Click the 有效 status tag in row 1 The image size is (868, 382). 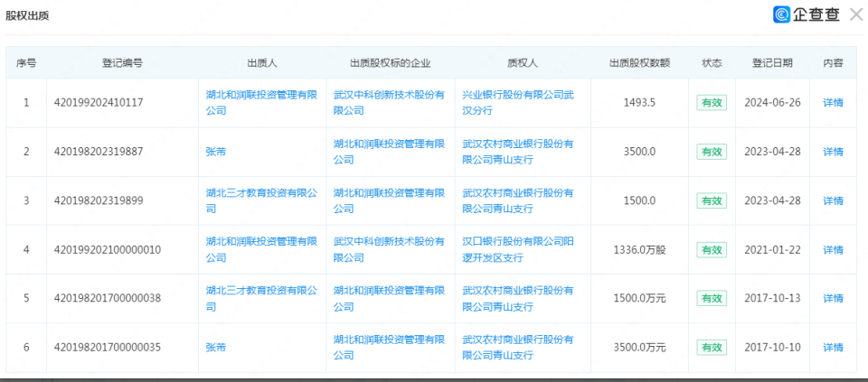coord(712,103)
